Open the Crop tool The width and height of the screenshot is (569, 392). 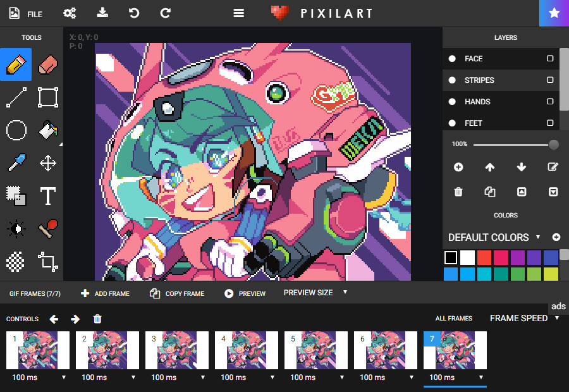coord(48,262)
